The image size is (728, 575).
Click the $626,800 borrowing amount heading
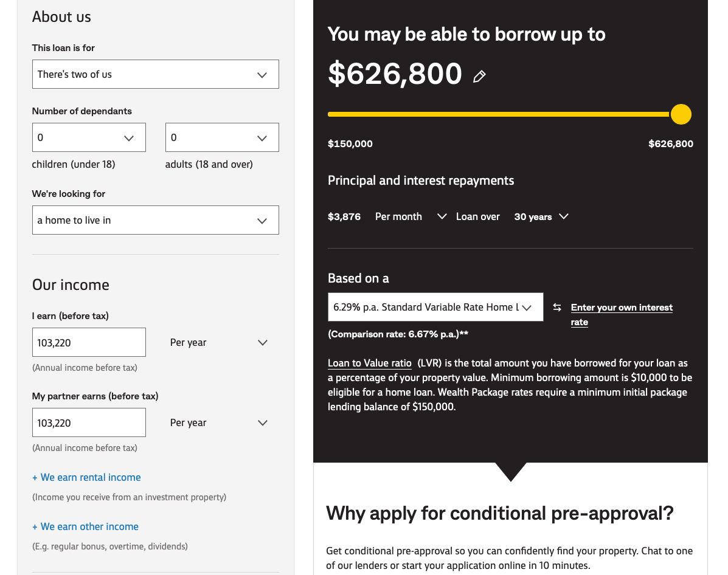click(395, 74)
